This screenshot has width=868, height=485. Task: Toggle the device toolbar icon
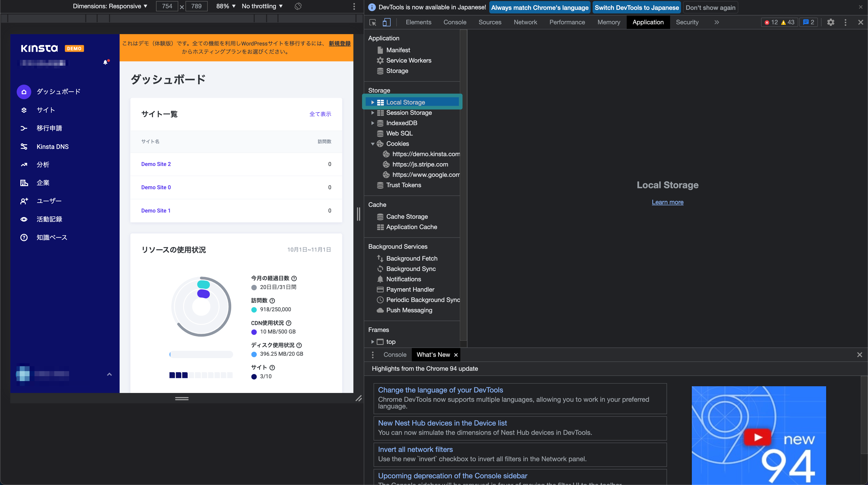386,22
